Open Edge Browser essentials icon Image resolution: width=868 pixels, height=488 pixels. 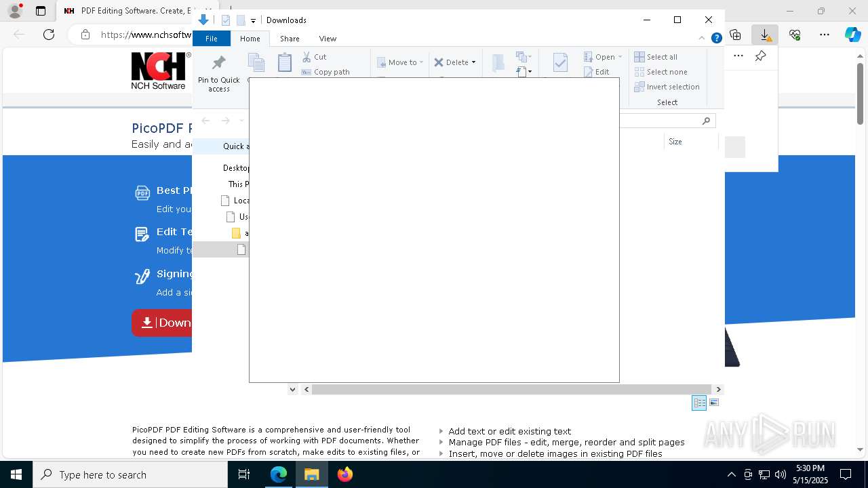pyautogui.click(x=795, y=35)
